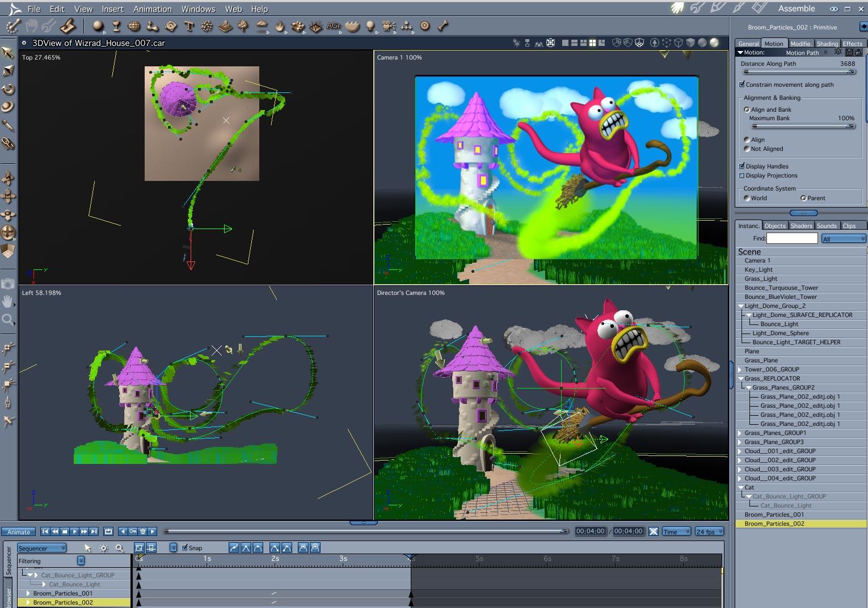868x608 pixels.
Task: Click the pan hand tool on left toolbar
Action: (8, 301)
